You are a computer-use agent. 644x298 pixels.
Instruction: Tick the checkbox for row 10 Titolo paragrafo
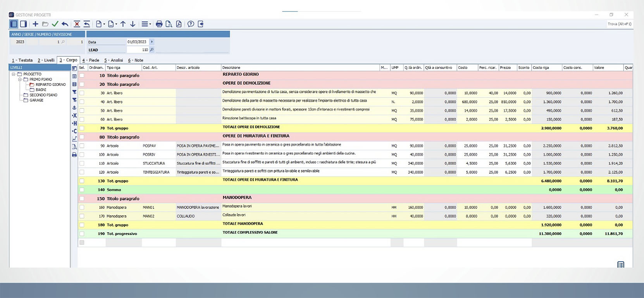82,75
